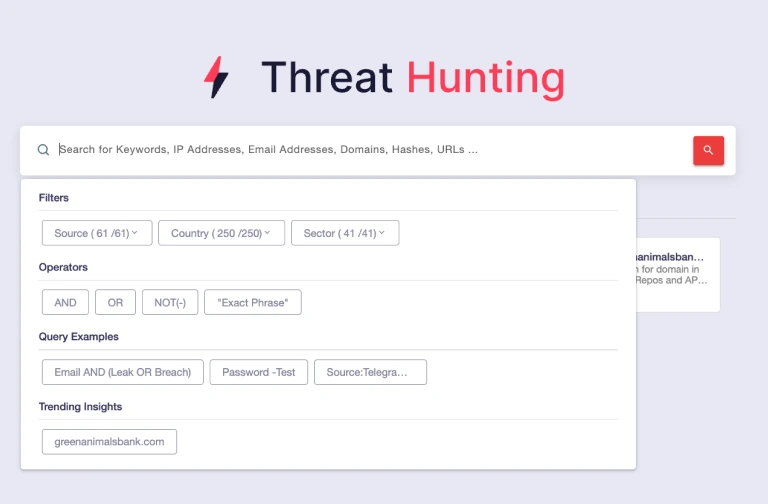Screen dimensions: 768x504
Task: Click the Trending Insights heading
Action: click(x=80, y=407)
